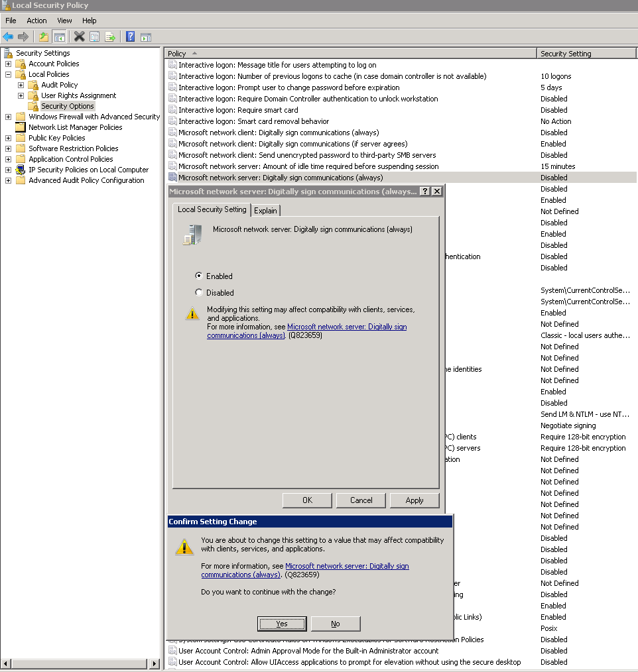Open the Action menu
Screen dimensions: 638x672
click(36, 21)
